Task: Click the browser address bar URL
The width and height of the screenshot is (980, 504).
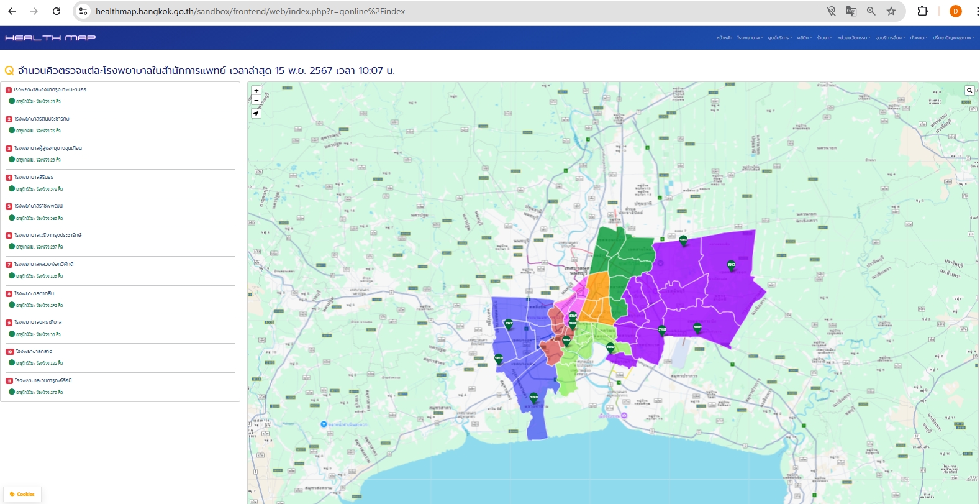Action: point(250,11)
